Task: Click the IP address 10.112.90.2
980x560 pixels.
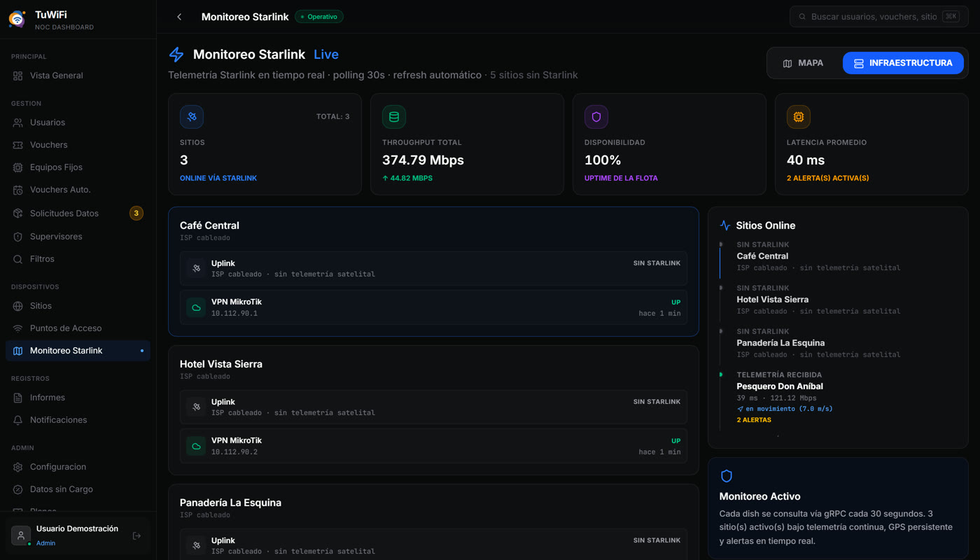Action: pos(234,452)
